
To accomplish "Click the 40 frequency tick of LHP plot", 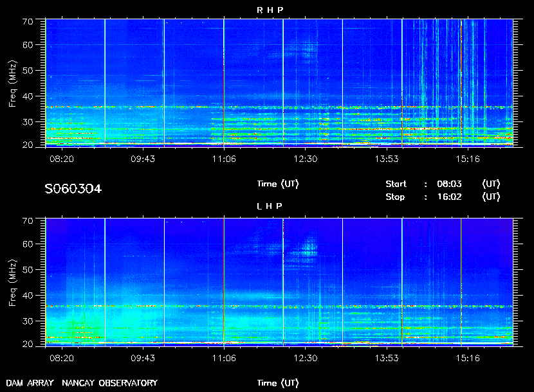I will click(x=28, y=296).
